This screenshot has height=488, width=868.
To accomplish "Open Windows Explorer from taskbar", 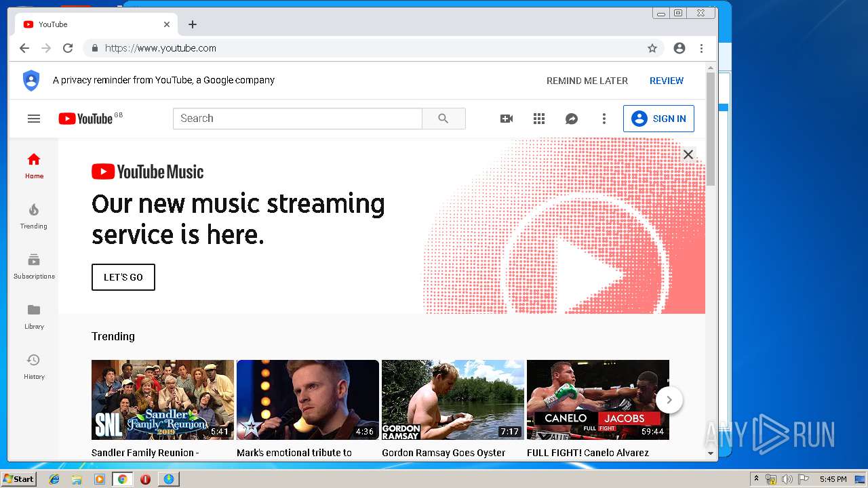I will coord(77,479).
